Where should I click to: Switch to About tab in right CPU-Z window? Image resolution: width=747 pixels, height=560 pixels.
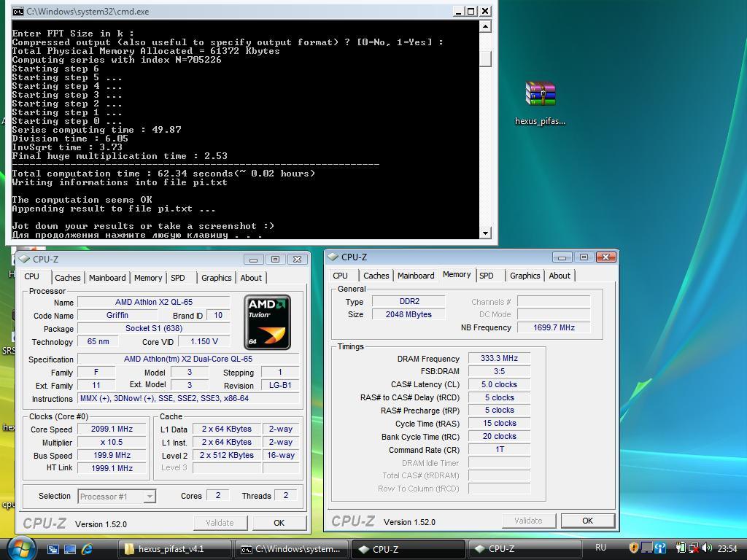pos(560,276)
